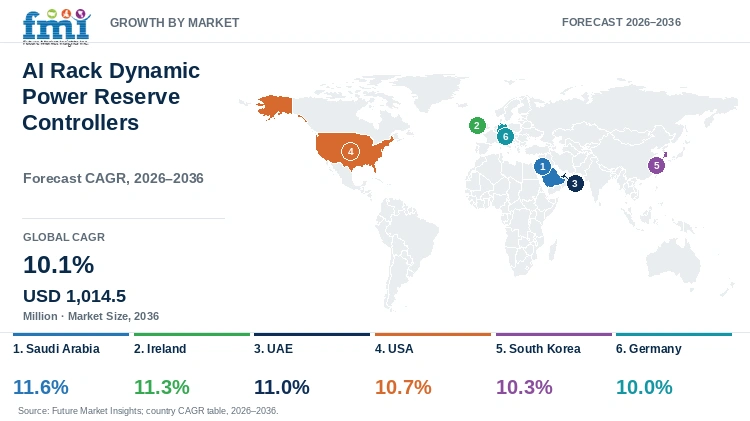
Task: Click the orange Alaska region on map
Action: point(276,106)
